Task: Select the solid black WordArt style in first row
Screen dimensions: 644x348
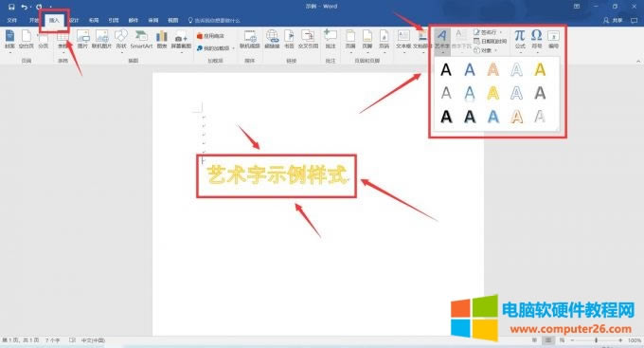Action: coord(446,69)
